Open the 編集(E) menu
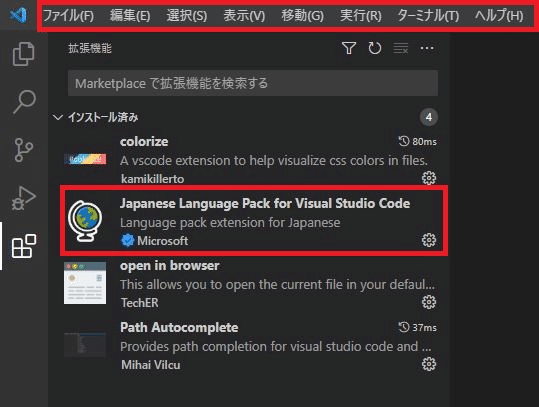Screen dimensions: 539x407 130,15
